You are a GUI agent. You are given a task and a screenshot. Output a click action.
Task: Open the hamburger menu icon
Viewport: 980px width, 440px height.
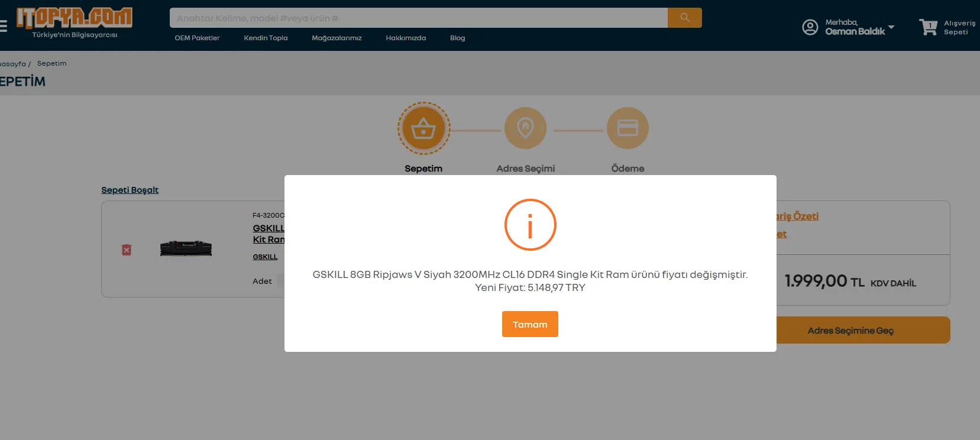[3, 25]
